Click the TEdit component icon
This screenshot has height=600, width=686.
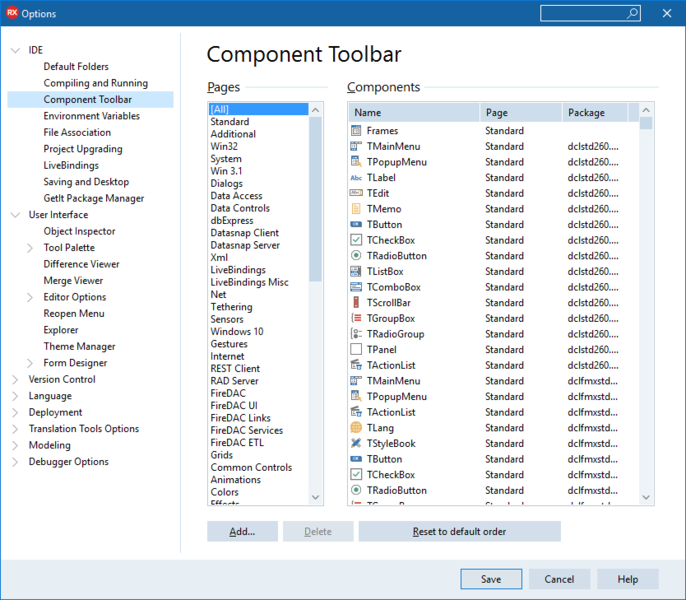click(x=356, y=193)
